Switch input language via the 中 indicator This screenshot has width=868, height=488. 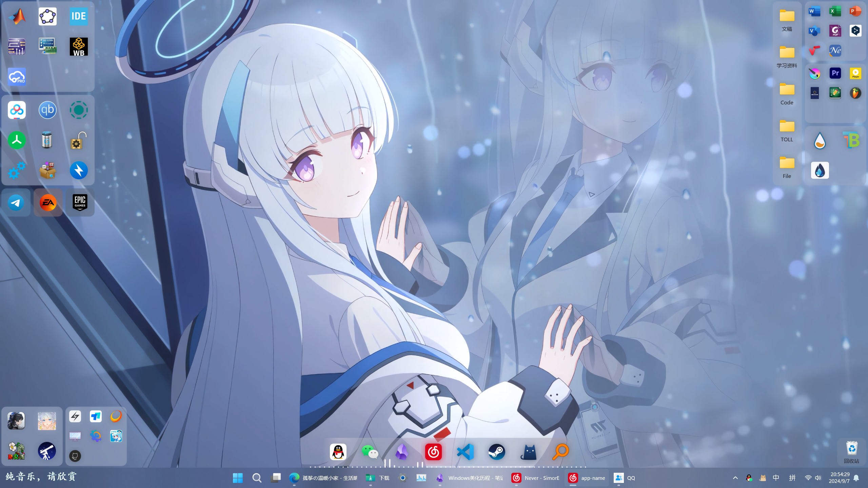776,478
